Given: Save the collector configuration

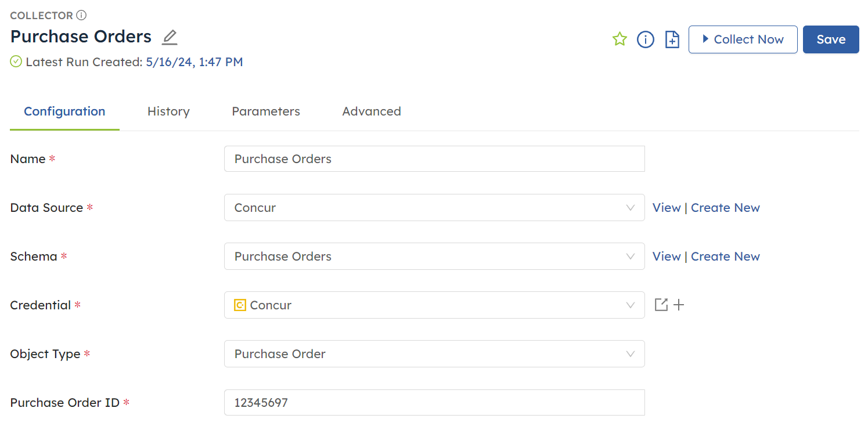Looking at the screenshot, I should (x=830, y=39).
